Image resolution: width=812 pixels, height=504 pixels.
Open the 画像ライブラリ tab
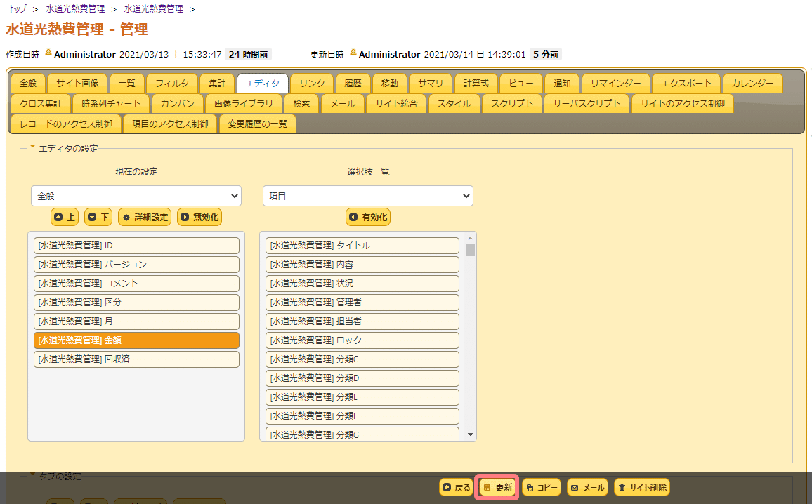click(x=244, y=103)
